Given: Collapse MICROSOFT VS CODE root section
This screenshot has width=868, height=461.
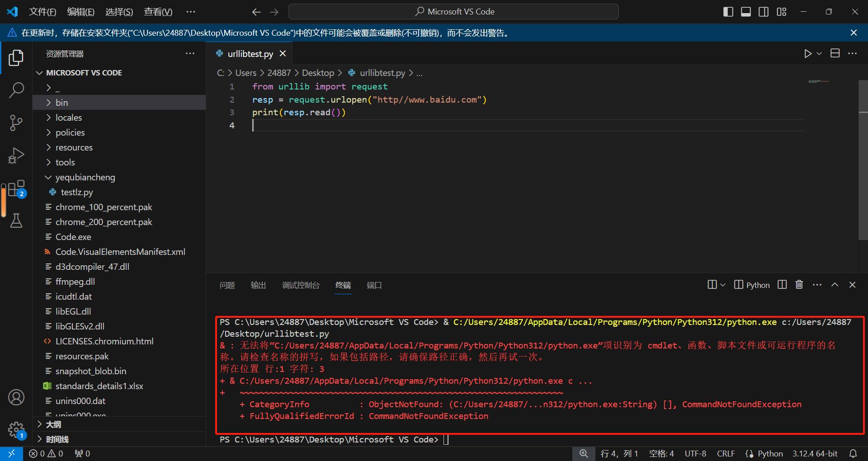Looking at the screenshot, I should pos(119,73).
